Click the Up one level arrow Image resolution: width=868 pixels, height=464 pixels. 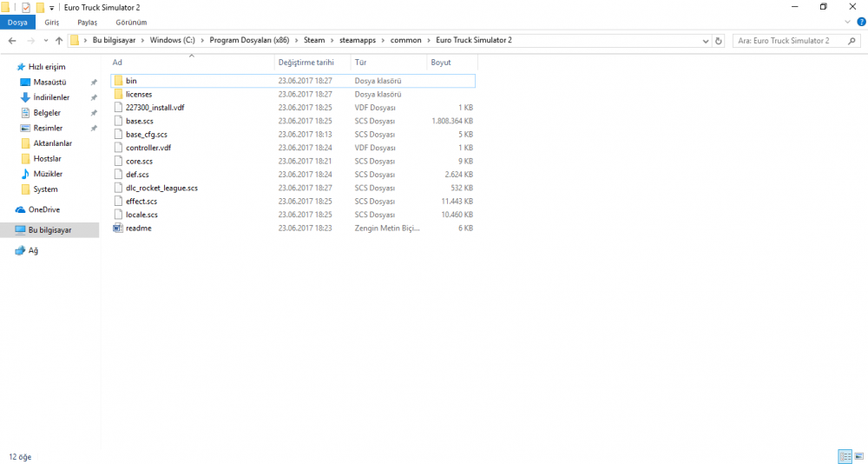point(59,41)
